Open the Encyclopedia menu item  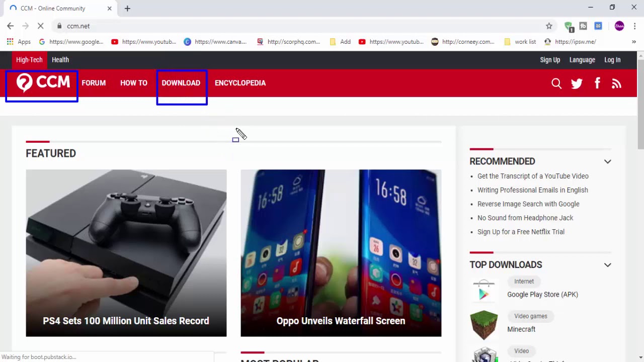[x=240, y=83]
